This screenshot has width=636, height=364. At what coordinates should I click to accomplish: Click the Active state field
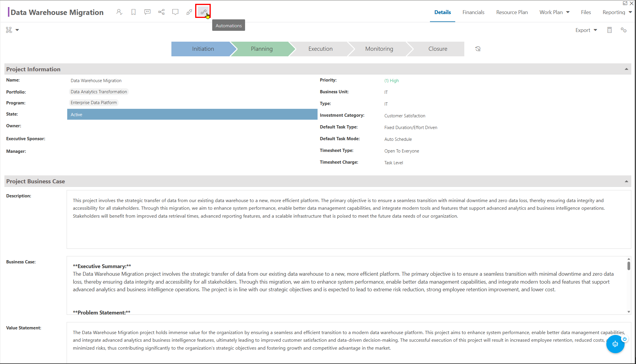[192, 114]
